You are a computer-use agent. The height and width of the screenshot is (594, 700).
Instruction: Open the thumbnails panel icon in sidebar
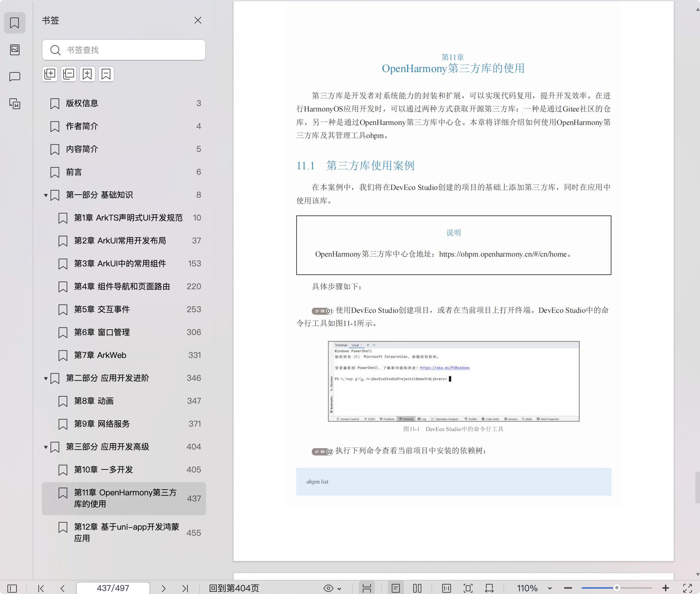coord(15,50)
